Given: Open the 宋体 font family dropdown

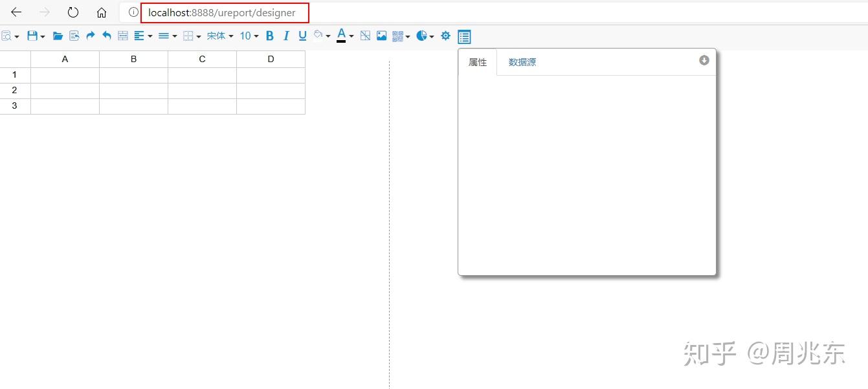Looking at the screenshot, I should (x=220, y=36).
